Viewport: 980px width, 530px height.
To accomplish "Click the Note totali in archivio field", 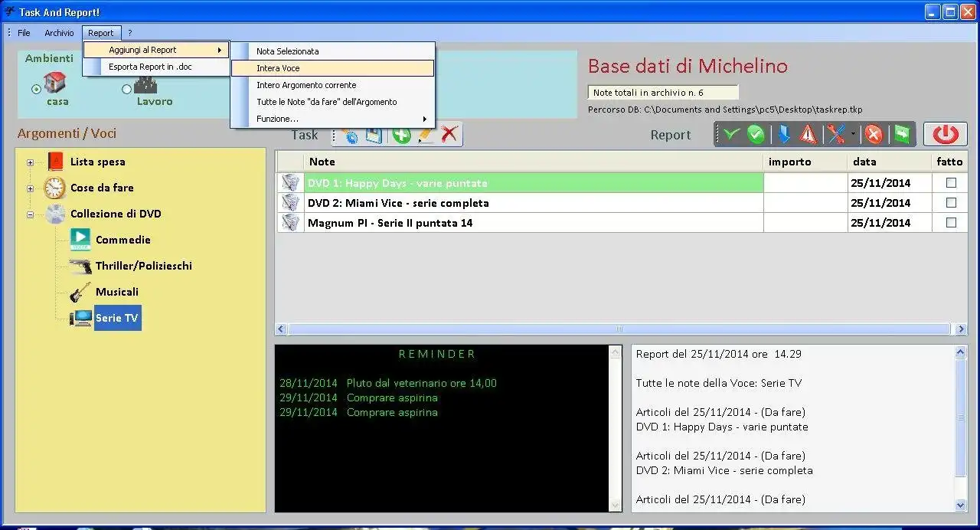I will pos(663,93).
